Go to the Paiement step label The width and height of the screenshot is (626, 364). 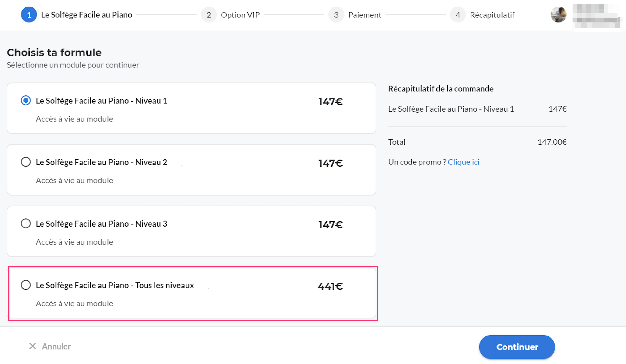[x=364, y=15]
